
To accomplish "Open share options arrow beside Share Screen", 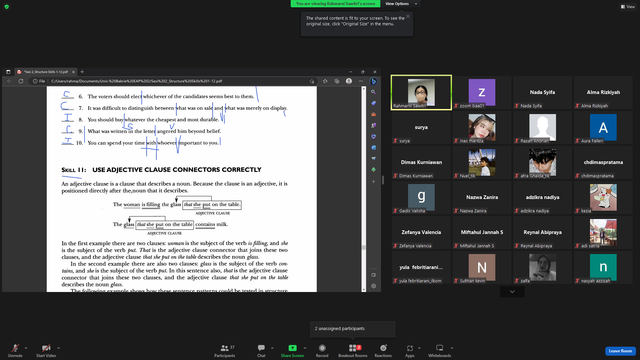I will (x=305, y=348).
